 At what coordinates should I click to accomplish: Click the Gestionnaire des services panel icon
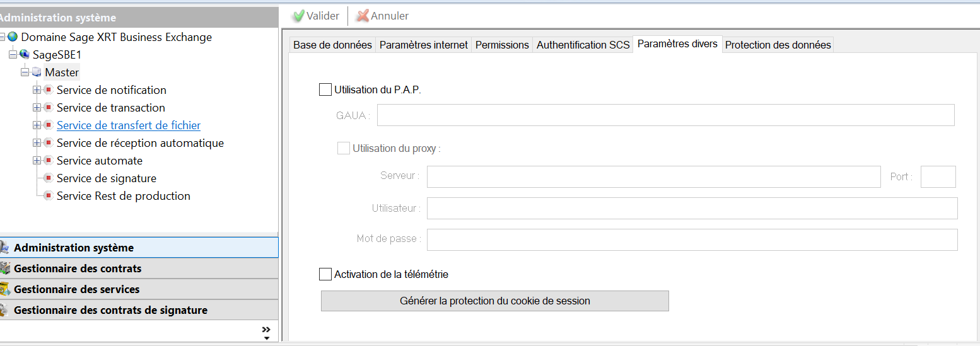pos(5,289)
